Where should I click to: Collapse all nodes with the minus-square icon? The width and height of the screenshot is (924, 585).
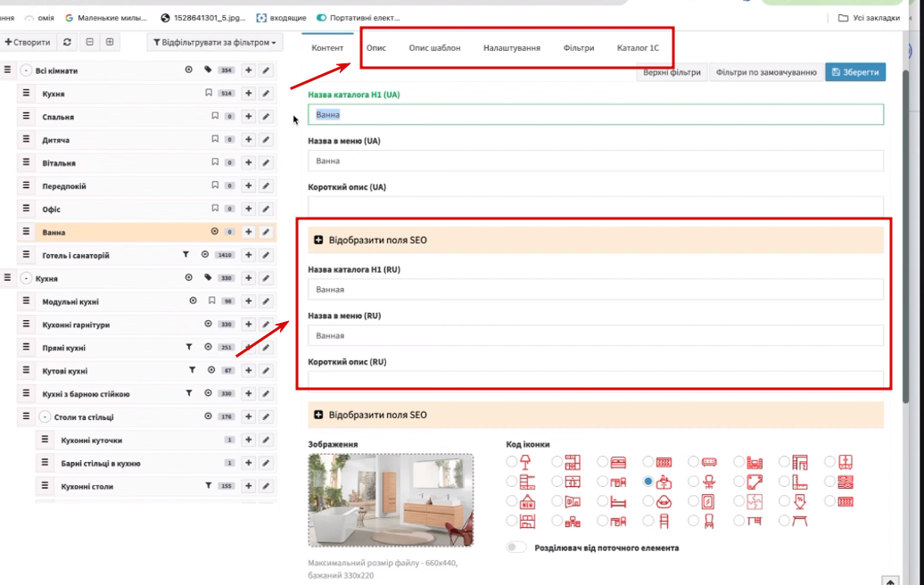pos(89,43)
